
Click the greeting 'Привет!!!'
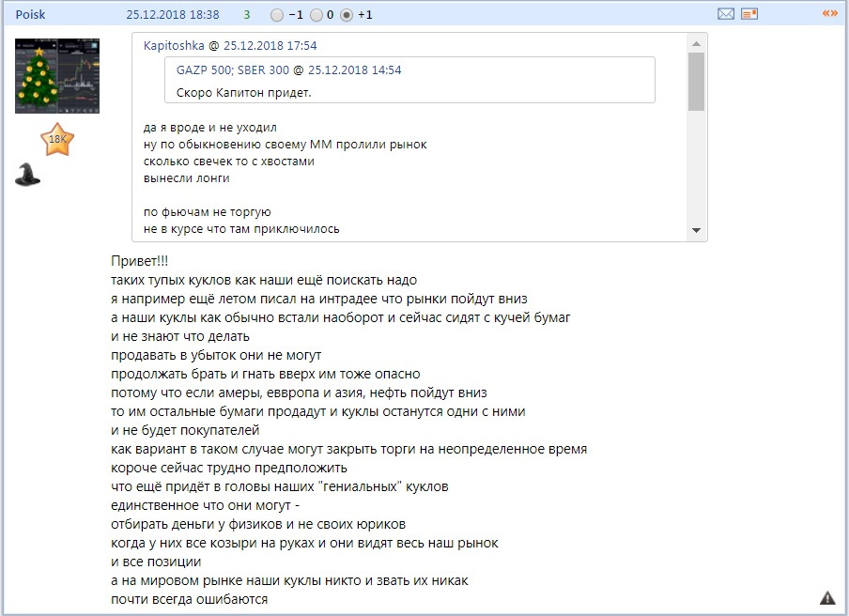point(139,261)
